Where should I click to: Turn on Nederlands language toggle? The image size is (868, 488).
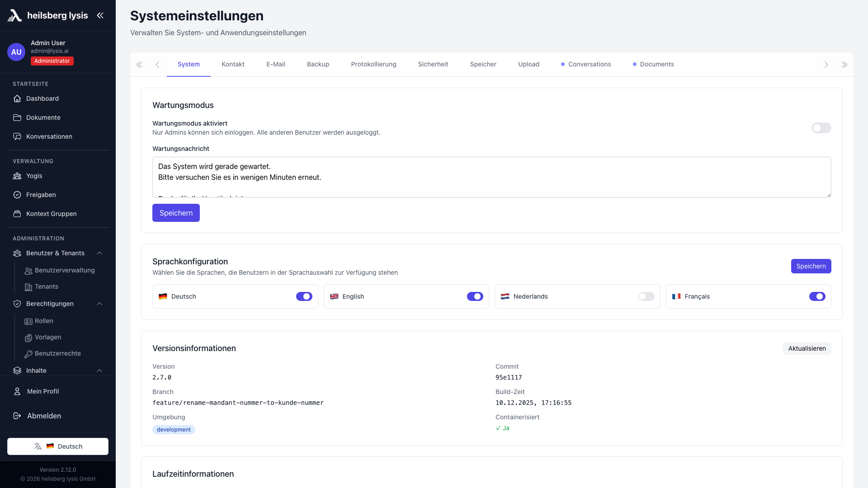[x=646, y=296]
